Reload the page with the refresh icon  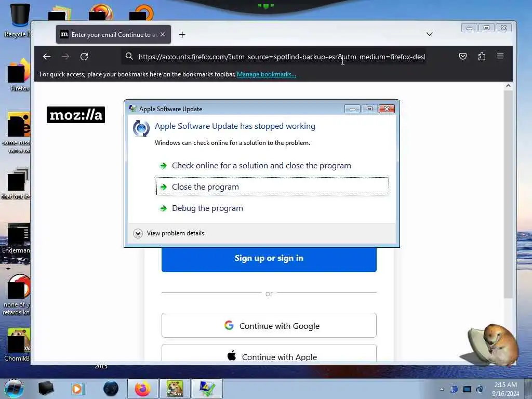tap(84, 56)
